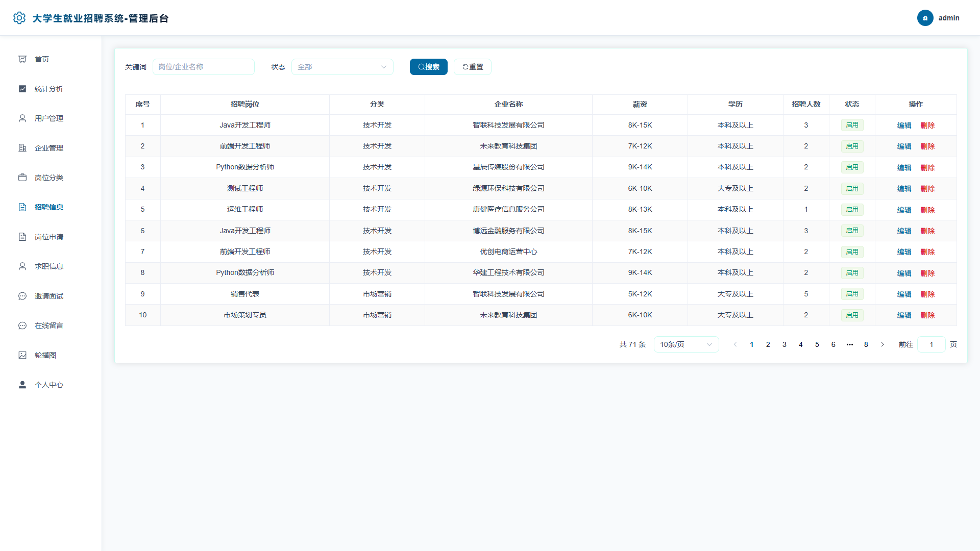Click the 启用 status tag for 销售代表

click(x=852, y=294)
